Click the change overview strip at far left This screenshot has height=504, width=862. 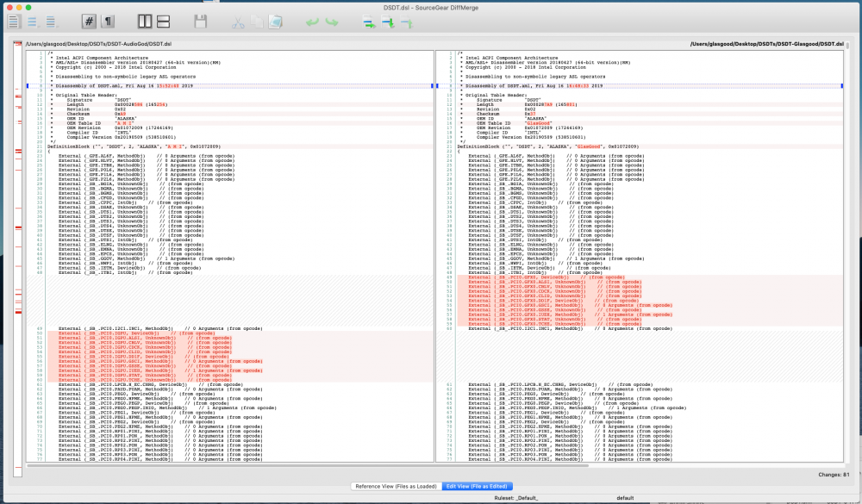point(18,258)
